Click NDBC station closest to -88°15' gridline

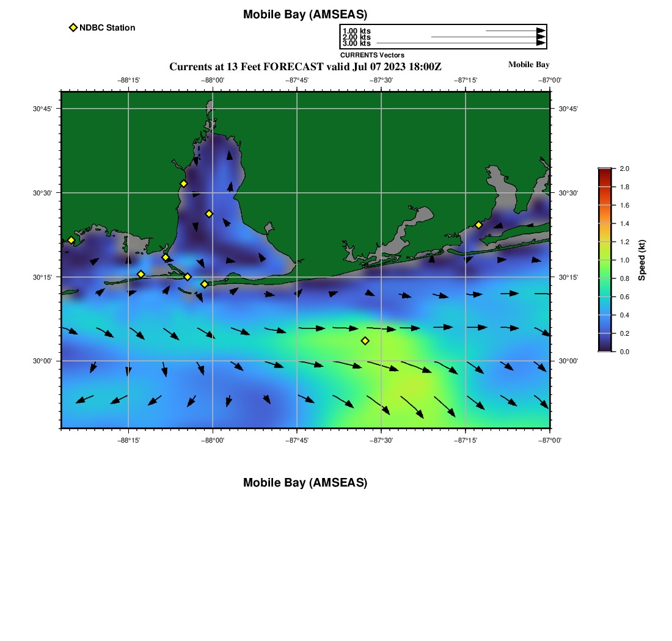pyautogui.click(x=141, y=274)
